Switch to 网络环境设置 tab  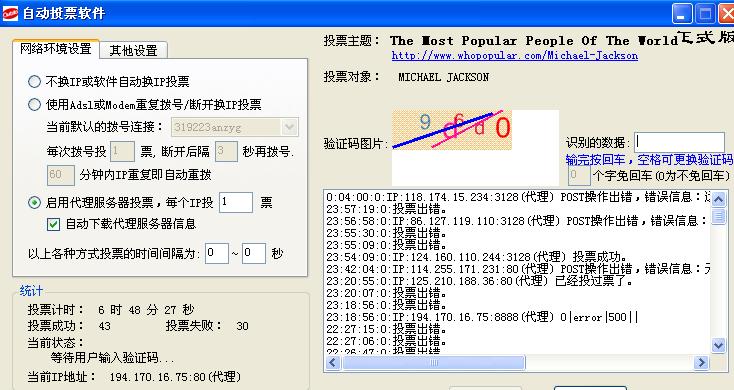[x=56, y=49]
